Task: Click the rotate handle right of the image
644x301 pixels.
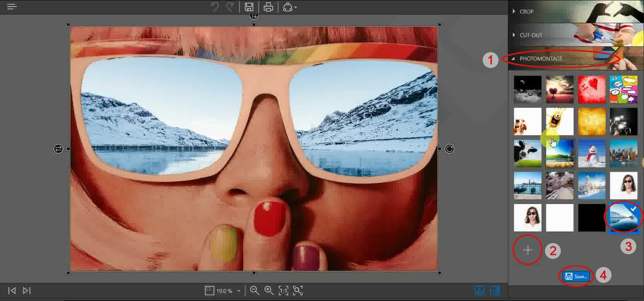Action: 449,149
